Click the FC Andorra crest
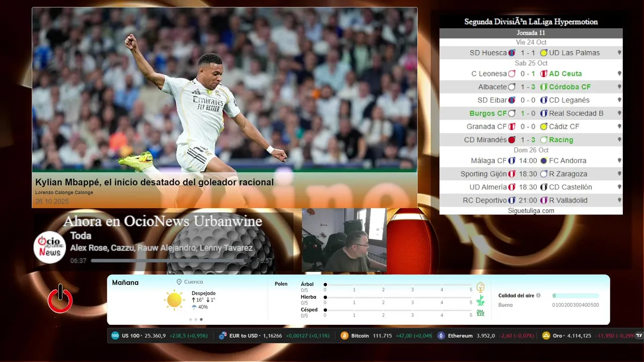Image resolution: width=644 pixels, height=362 pixels. point(543,161)
